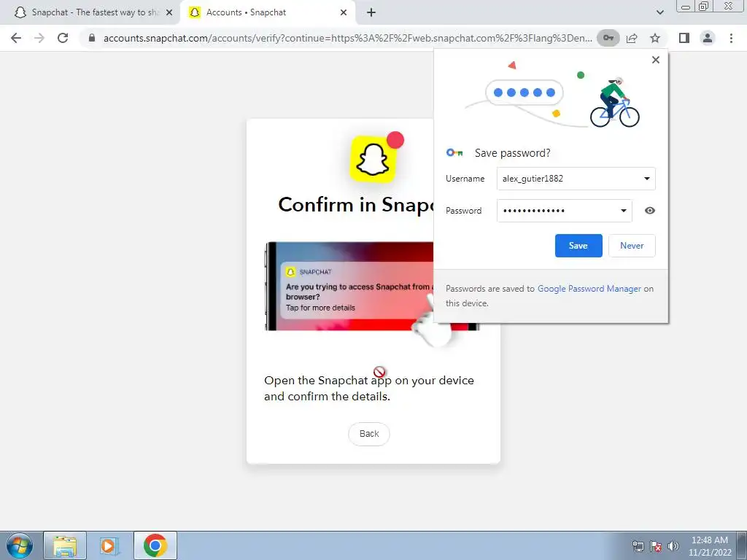747x560 pixels.
Task: Click the share page icon
Action: (x=632, y=38)
